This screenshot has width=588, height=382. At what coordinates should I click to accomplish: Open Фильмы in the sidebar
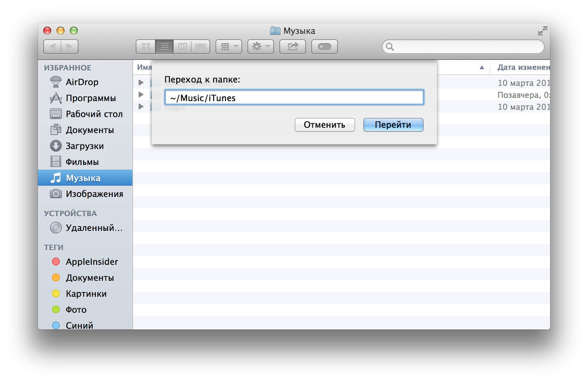point(85,162)
